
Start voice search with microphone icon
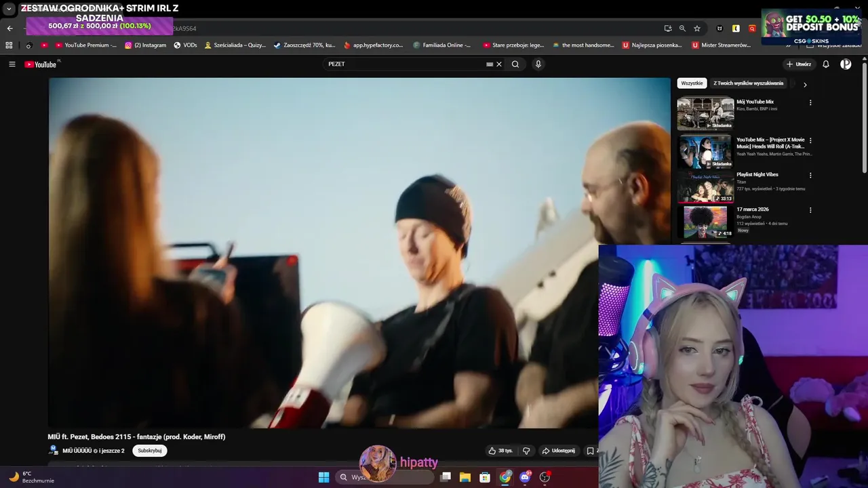(538, 64)
